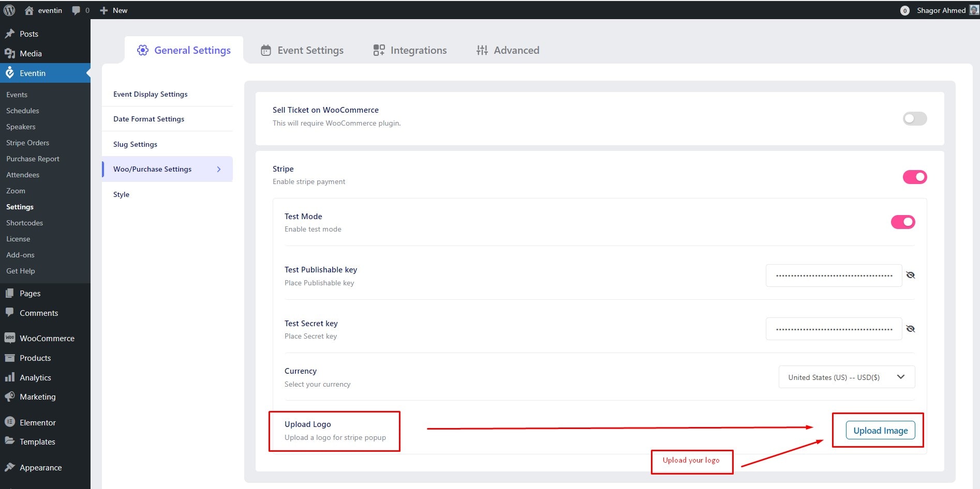Click the Products icon in sidebar
This screenshot has height=489, width=980.
pos(10,358)
